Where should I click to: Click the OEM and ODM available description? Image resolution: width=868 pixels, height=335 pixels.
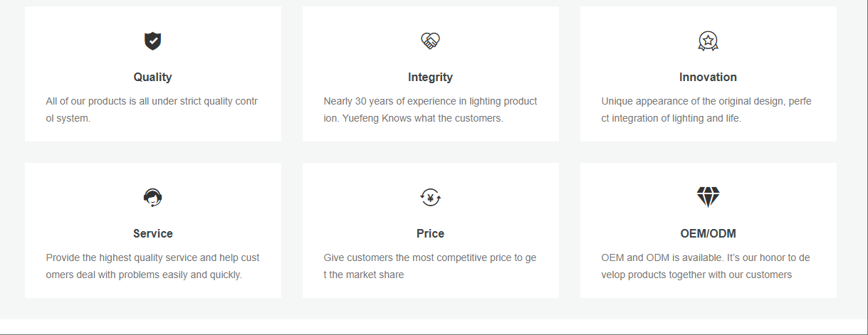pyautogui.click(x=706, y=266)
